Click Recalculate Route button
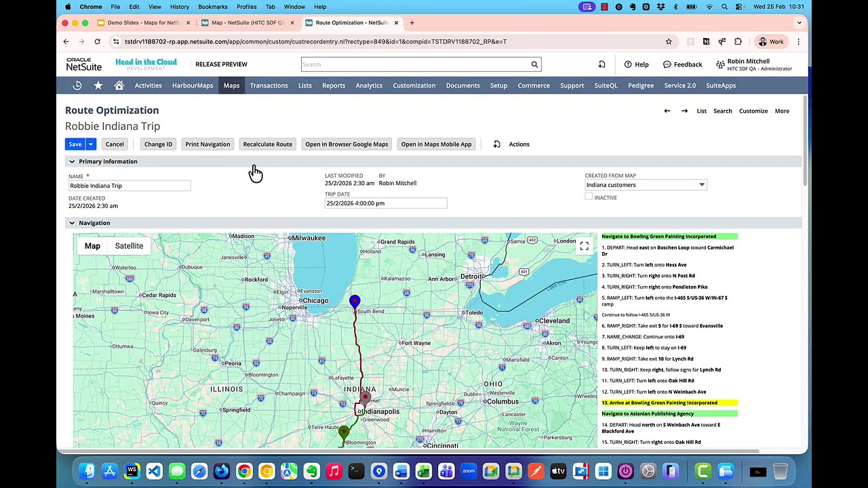The height and width of the screenshot is (488, 868). 268,144
